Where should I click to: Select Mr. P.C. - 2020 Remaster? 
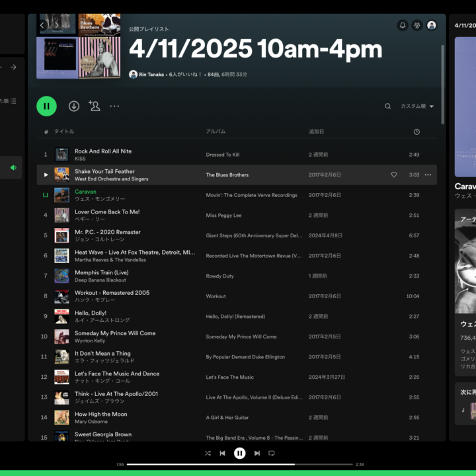click(x=108, y=232)
